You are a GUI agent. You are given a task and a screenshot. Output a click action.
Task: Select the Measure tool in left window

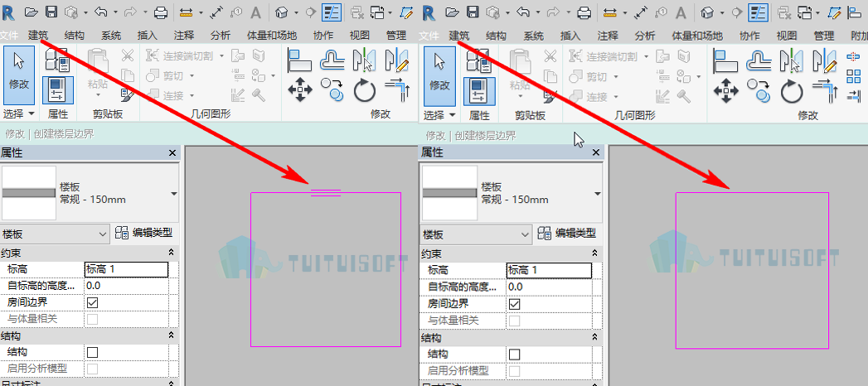187,12
